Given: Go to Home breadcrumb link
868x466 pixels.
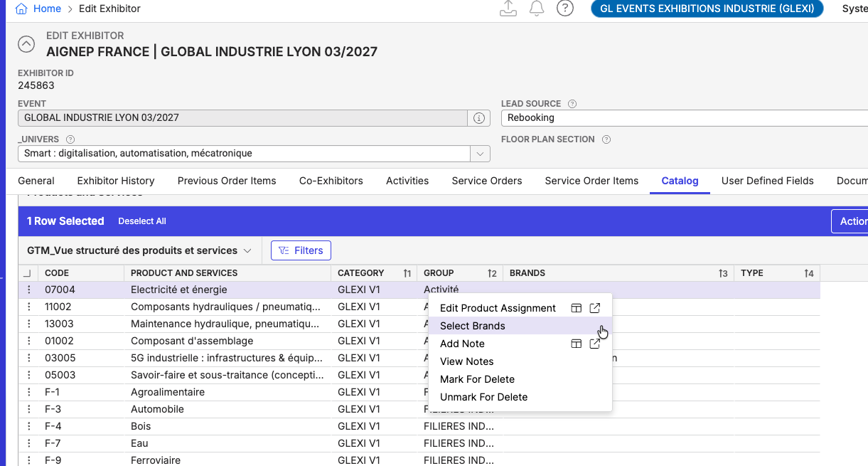Looking at the screenshot, I should click(47, 9).
